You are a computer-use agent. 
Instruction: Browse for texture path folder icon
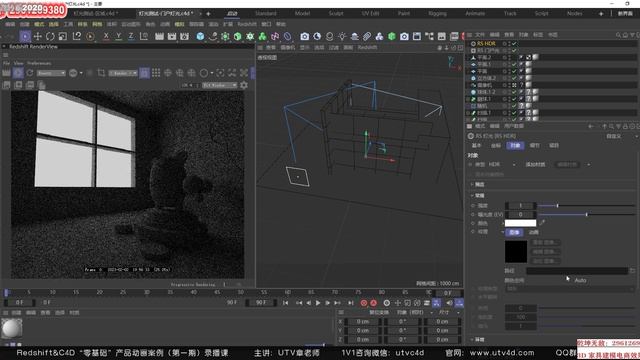tap(632, 271)
